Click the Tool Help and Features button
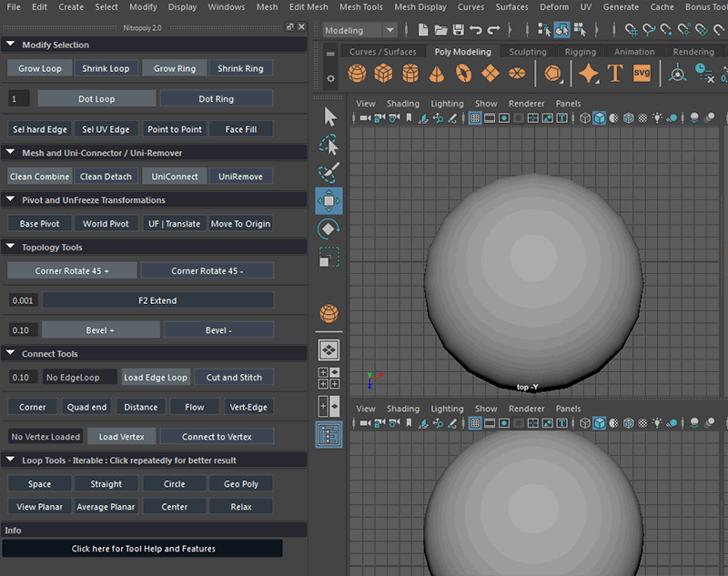Viewport: 728px width, 576px height. coord(143,549)
